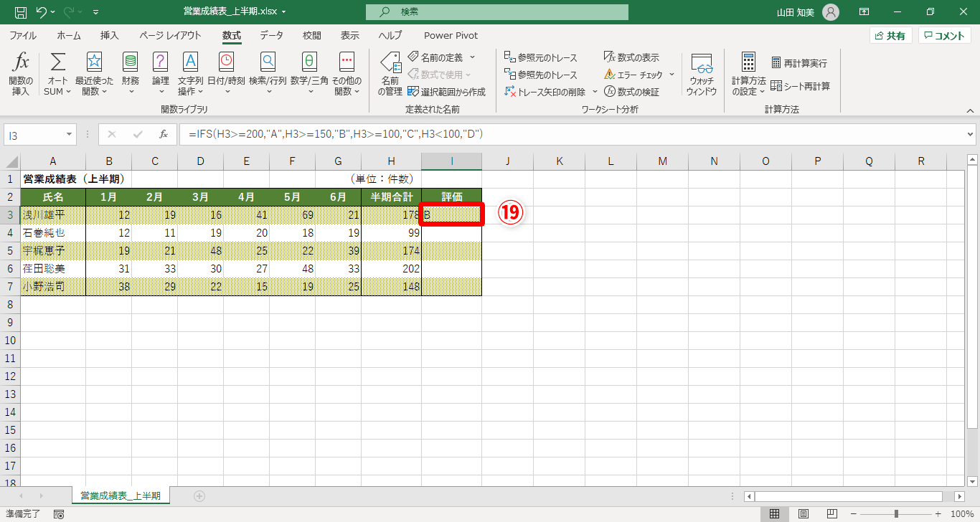Expand the formula bar
This screenshot has height=522, width=980.
click(971, 134)
